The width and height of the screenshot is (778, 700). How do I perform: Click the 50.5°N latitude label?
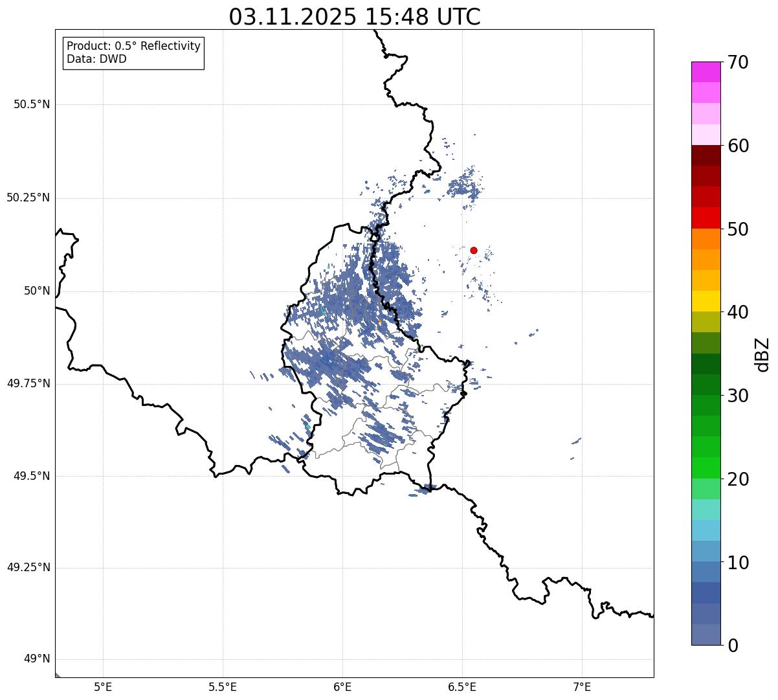coord(32,104)
